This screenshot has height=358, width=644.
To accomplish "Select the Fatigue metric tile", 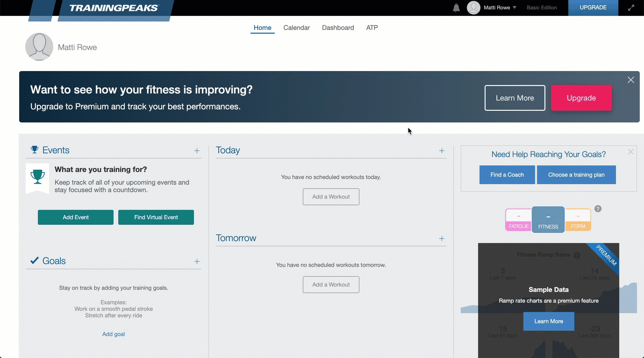I will pyautogui.click(x=519, y=220).
